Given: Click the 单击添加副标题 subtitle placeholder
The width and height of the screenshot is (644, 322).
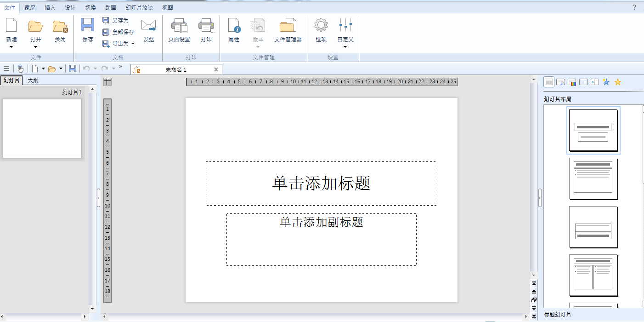Looking at the screenshot, I should point(322,239).
